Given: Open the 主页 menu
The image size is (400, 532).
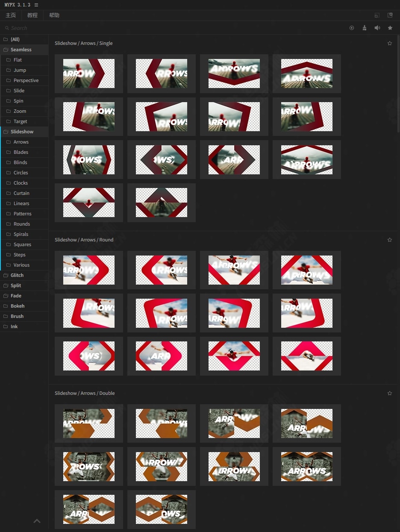Looking at the screenshot, I should 11,15.
